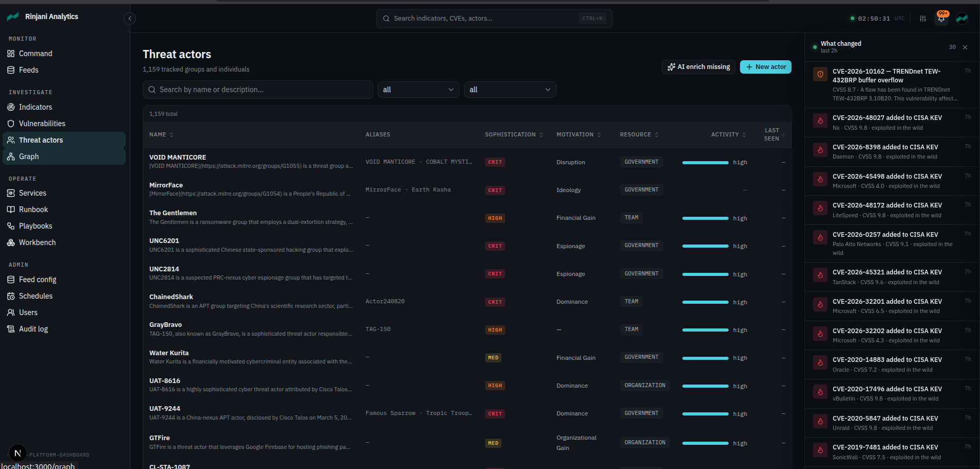
Task: Click the Feed config icon
Action: point(11,280)
